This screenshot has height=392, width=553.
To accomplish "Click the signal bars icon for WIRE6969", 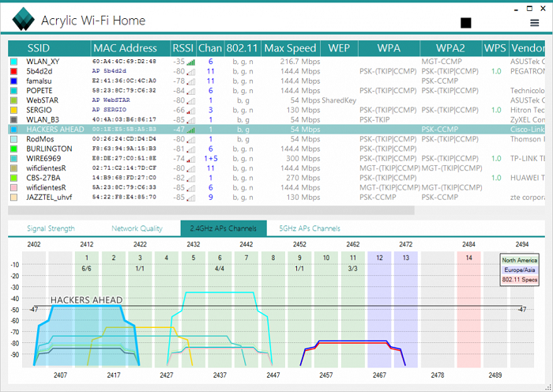I will [191, 159].
